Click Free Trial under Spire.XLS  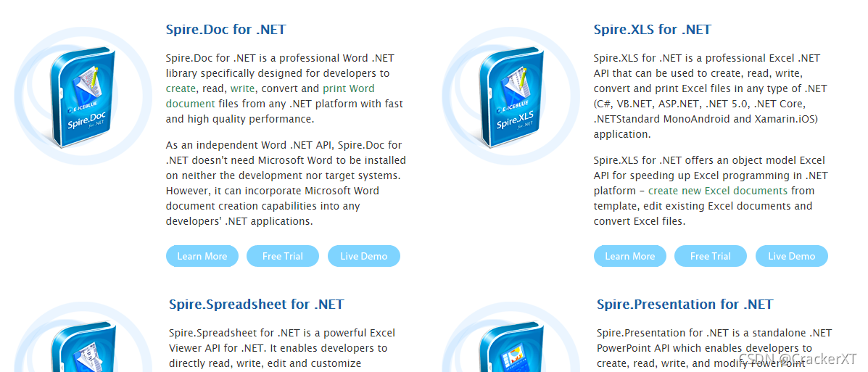(x=710, y=256)
